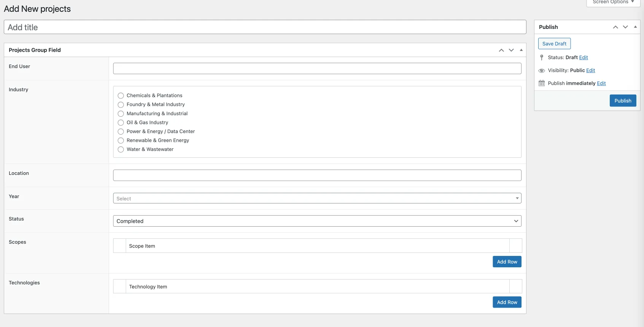
Task: Click the blue Publish button
Action: pyautogui.click(x=623, y=101)
